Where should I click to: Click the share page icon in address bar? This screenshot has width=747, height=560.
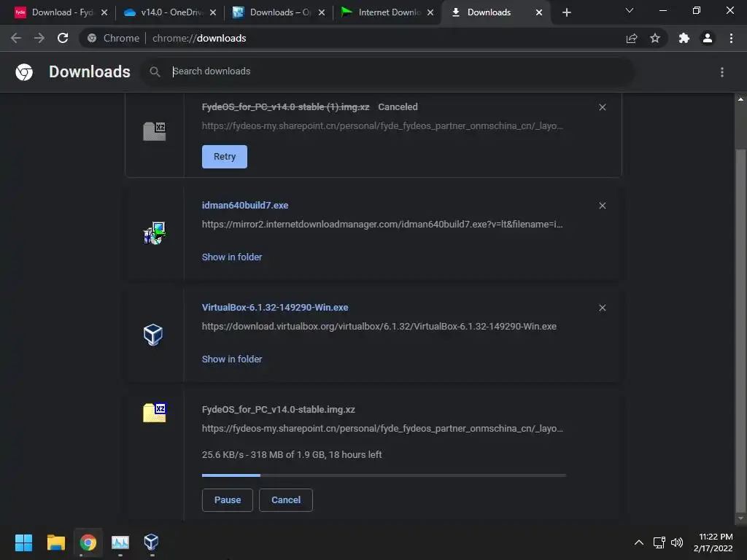pos(632,38)
